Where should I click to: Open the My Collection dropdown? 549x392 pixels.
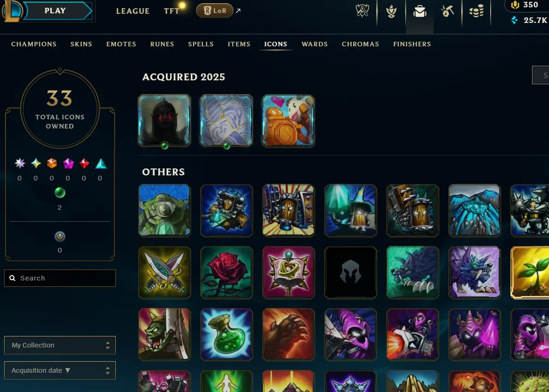(60, 345)
